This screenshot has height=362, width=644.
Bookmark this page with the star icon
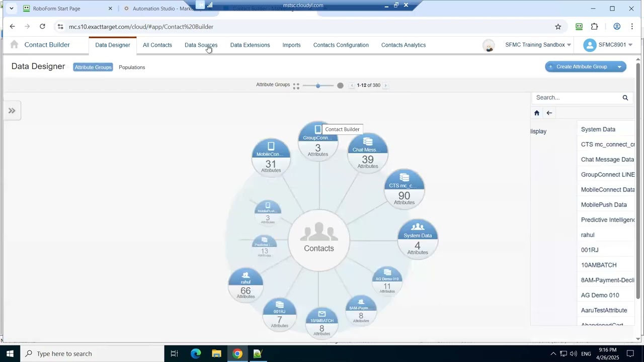(558, 27)
